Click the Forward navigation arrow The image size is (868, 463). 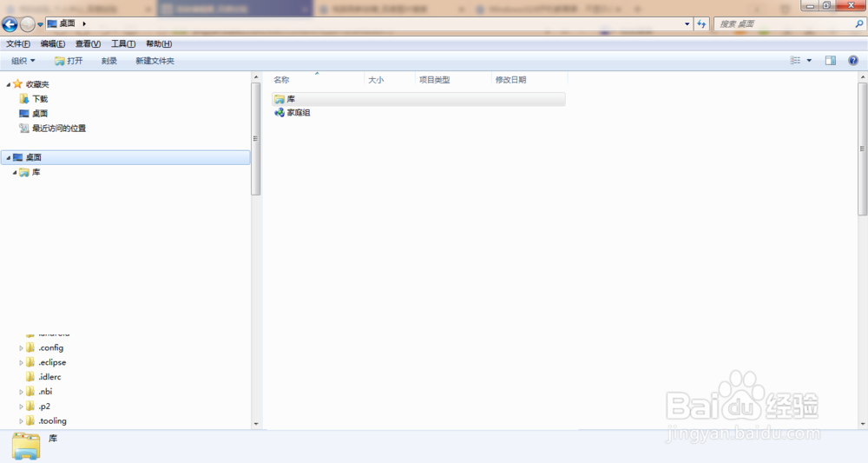click(x=27, y=24)
